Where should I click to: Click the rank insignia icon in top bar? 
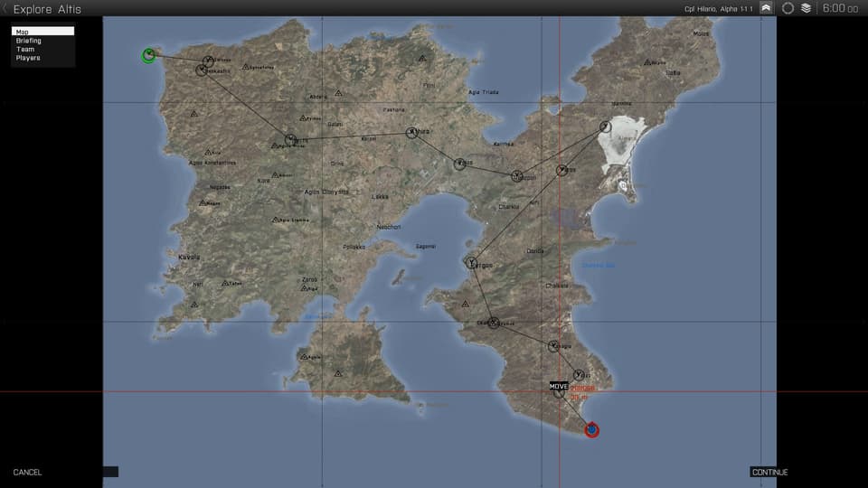pos(766,8)
